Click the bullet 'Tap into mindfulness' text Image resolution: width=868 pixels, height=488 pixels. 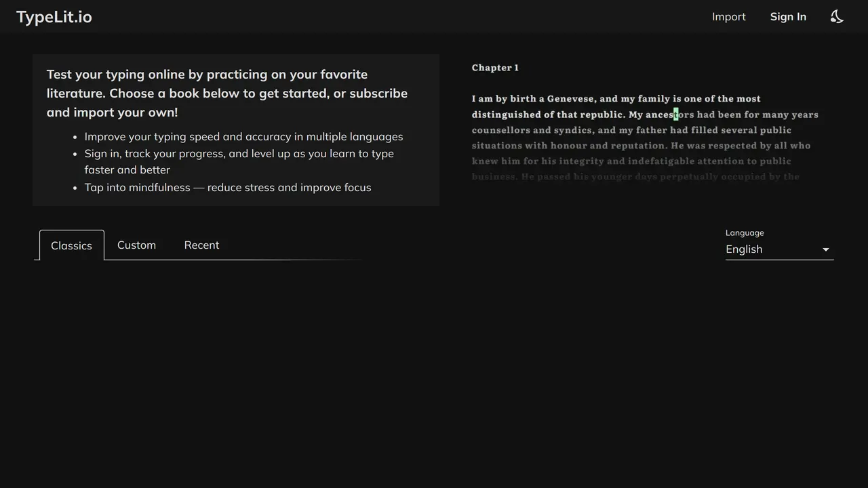(228, 187)
